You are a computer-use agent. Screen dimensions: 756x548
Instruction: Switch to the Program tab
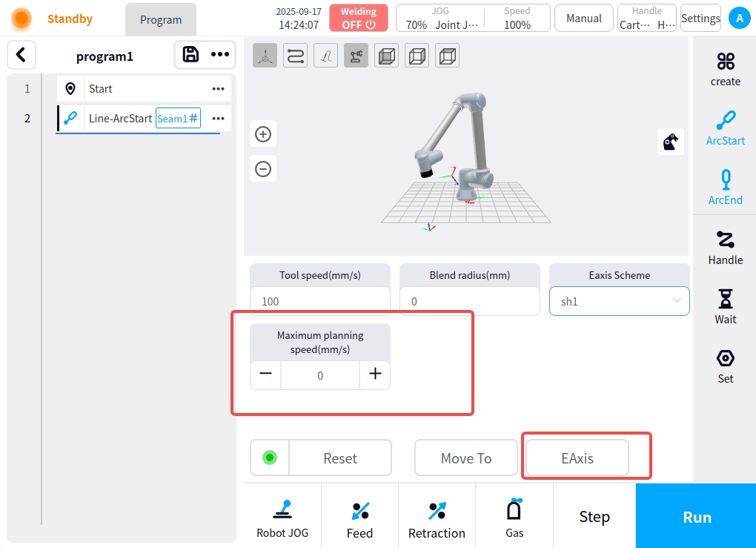(161, 20)
